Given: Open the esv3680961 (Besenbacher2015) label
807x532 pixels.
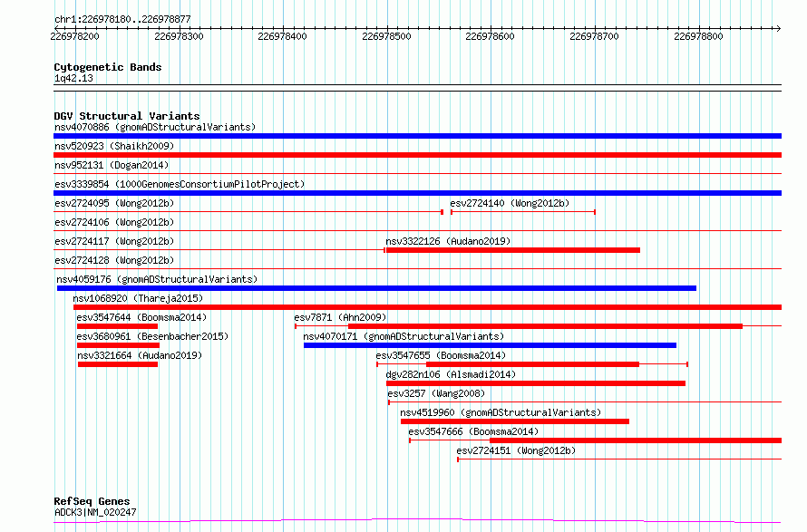Looking at the screenshot, I should click(152, 336).
